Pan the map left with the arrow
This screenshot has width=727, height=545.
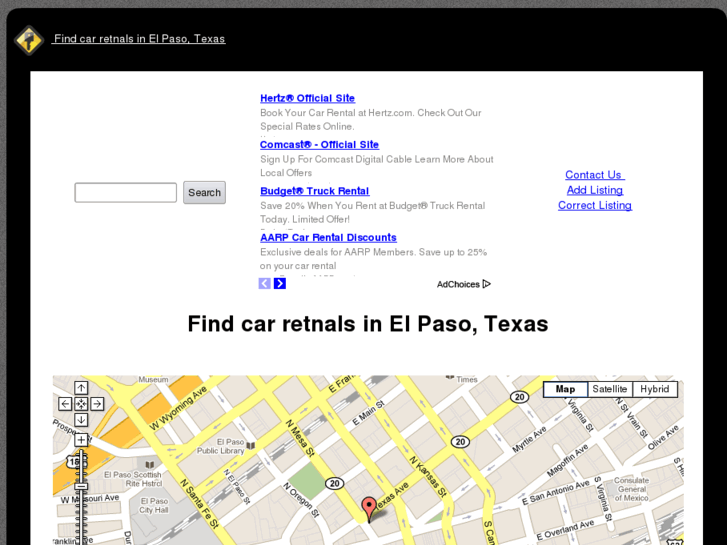click(65, 404)
